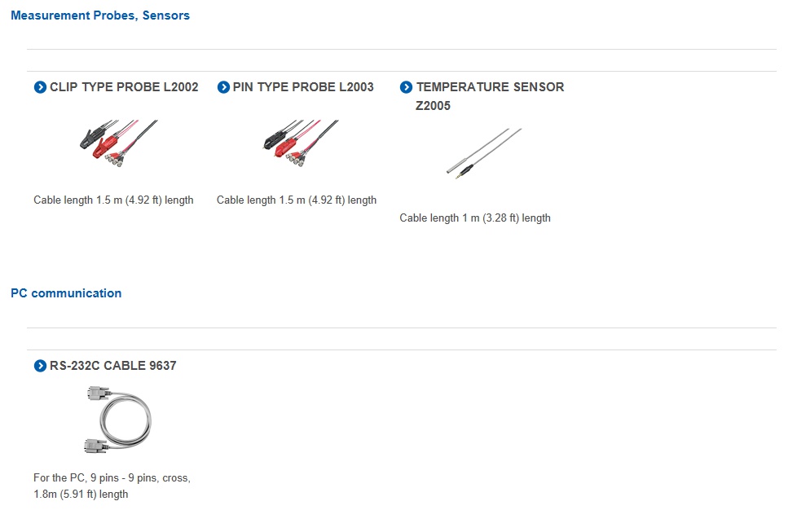This screenshot has width=797, height=532.
Task: Click the RS-232C cable product image
Action: coord(118,420)
